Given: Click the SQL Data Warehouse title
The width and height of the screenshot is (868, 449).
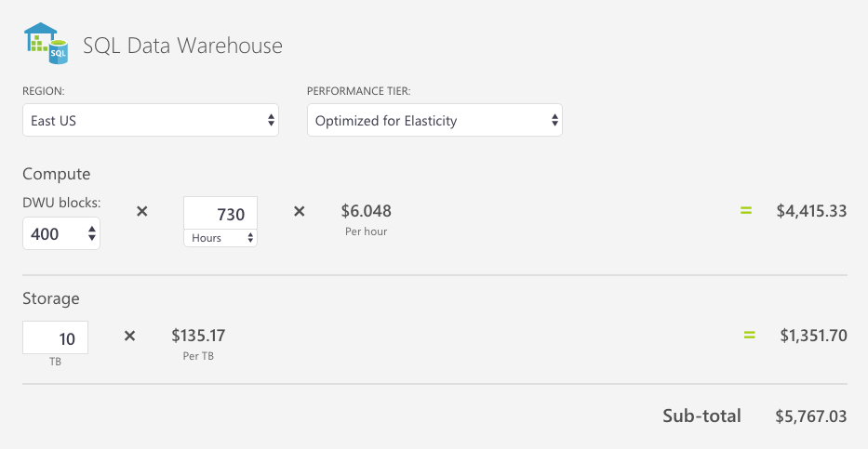Looking at the screenshot, I should pos(182,46).
